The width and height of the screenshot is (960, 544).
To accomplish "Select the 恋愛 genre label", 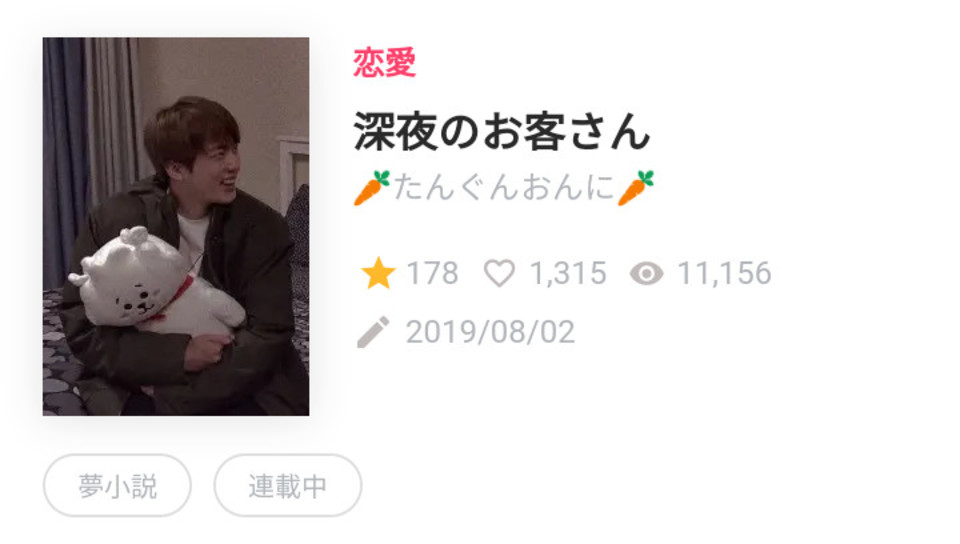I will 384,62.
